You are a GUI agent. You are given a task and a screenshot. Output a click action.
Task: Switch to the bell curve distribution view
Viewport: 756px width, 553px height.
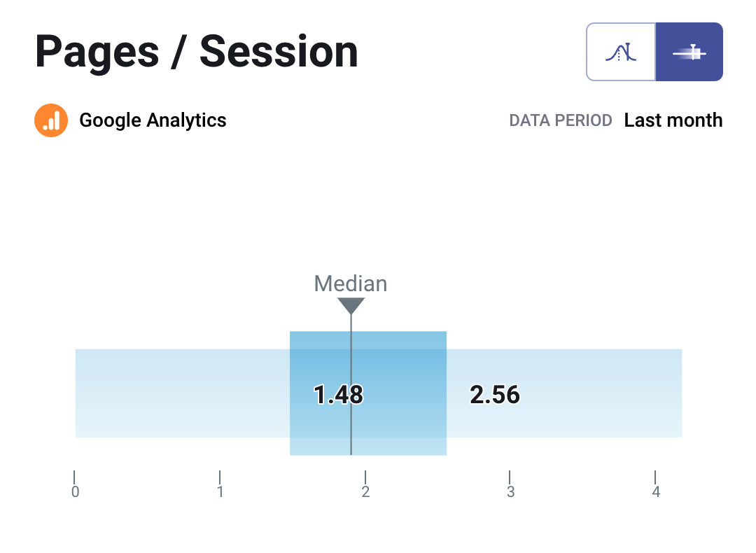click(621, 52)
